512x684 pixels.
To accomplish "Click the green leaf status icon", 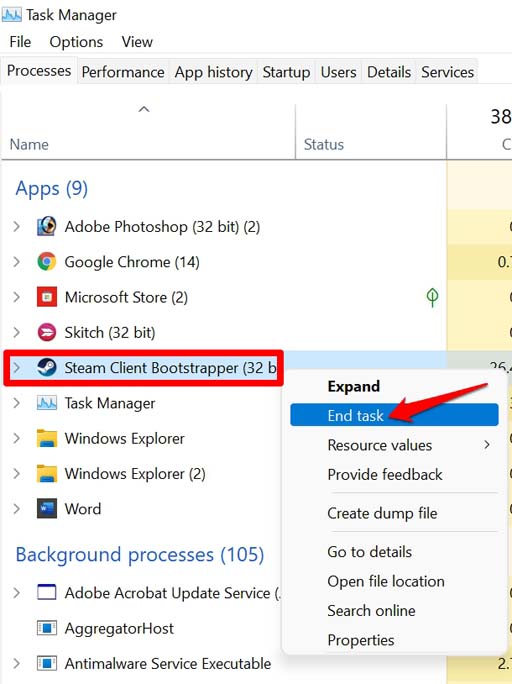I will pyautogui.click(x=432, y=298).
